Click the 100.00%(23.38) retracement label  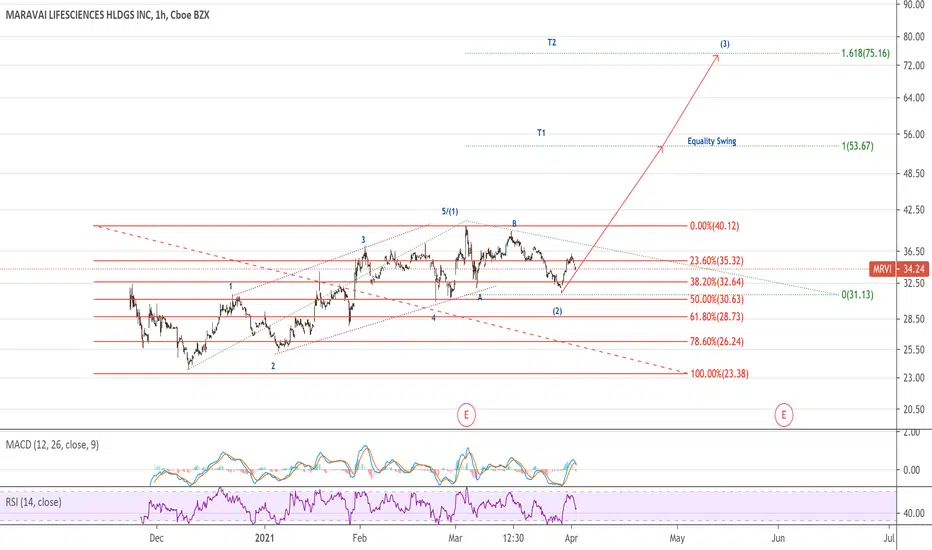[x=719, y=373]
